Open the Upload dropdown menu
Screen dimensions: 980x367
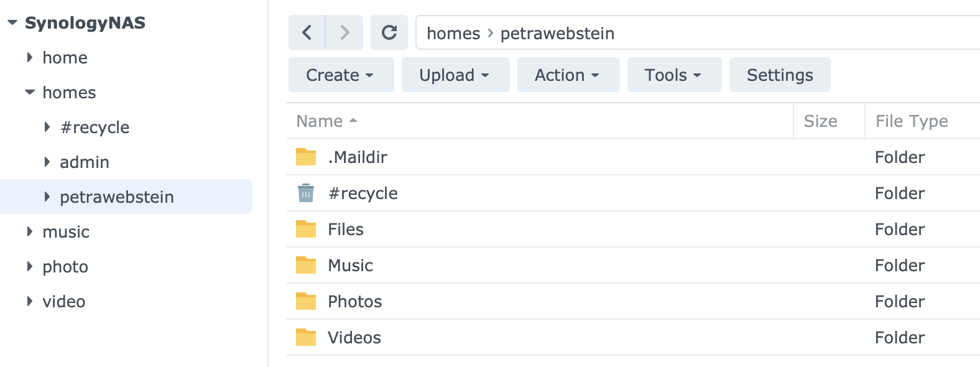coord(455,75)
